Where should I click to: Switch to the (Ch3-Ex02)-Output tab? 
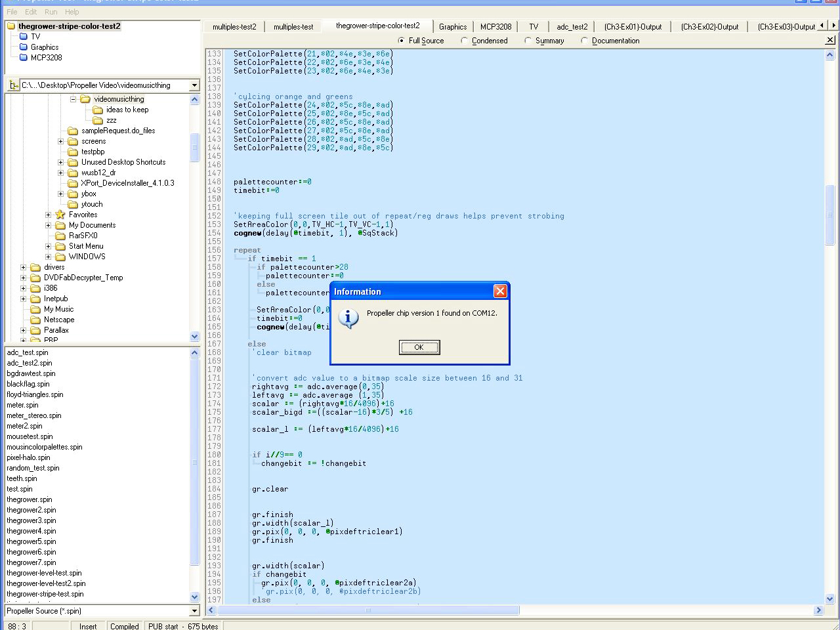point(709,27)
